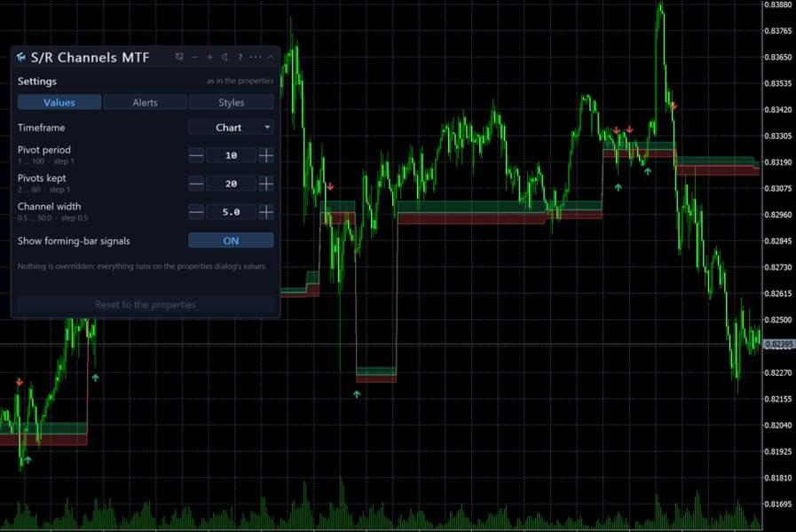
Task: Increase the Pivot period value
Action: (266, 155)
